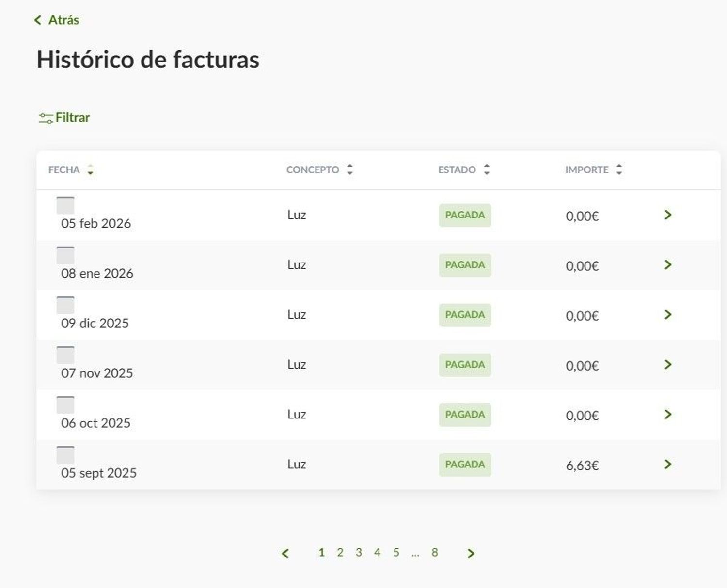This screenshot has height=588, width=727.
Task: Expand the 6,63€ invoice row chevron
Action: coord(668,464)
